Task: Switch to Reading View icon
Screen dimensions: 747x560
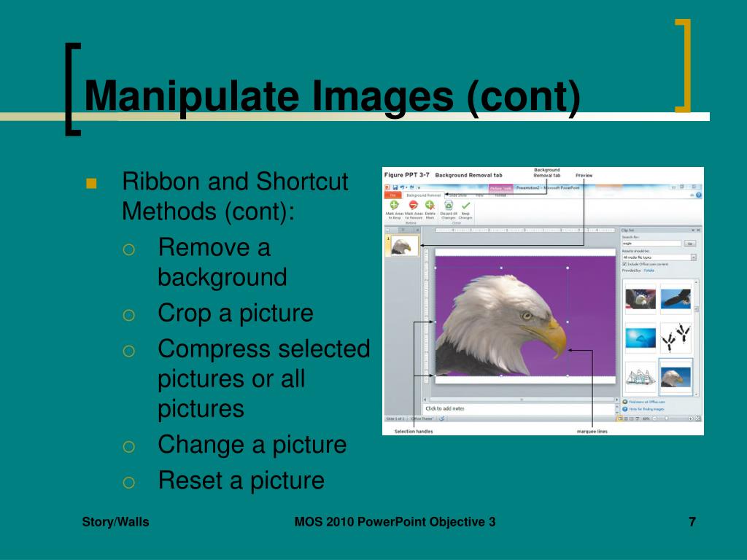Action: [x=631, y=419]
